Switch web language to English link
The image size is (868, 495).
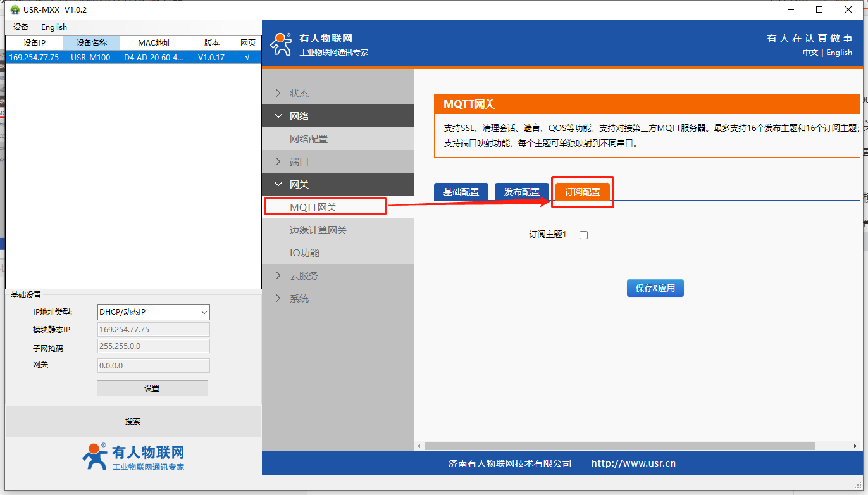click(840, 53)
